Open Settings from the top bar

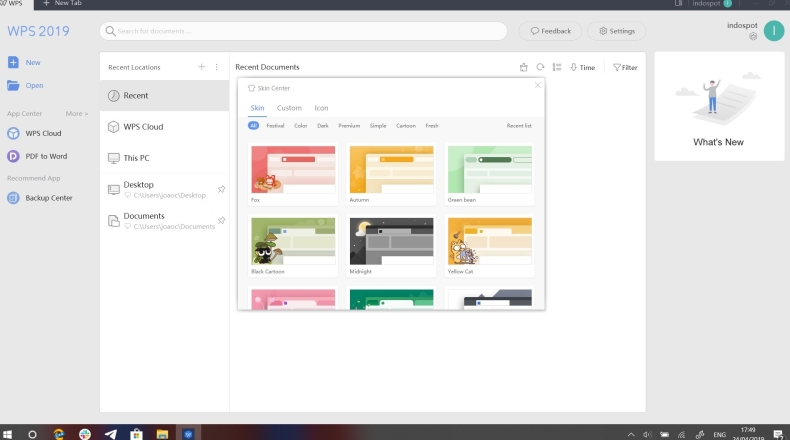tap(616, 31)
